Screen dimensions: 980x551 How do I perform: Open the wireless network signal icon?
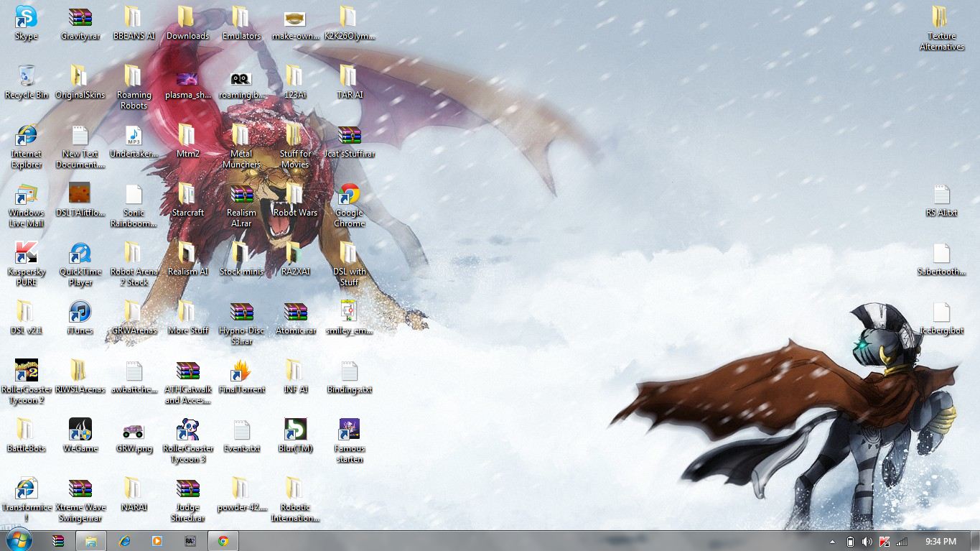click(902, 542)
